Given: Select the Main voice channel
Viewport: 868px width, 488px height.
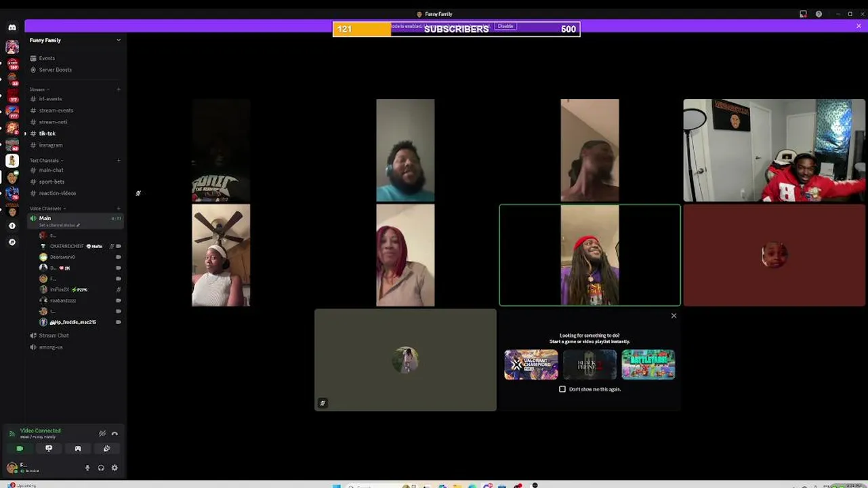Looking at the screenshot, I should point(75,221).
